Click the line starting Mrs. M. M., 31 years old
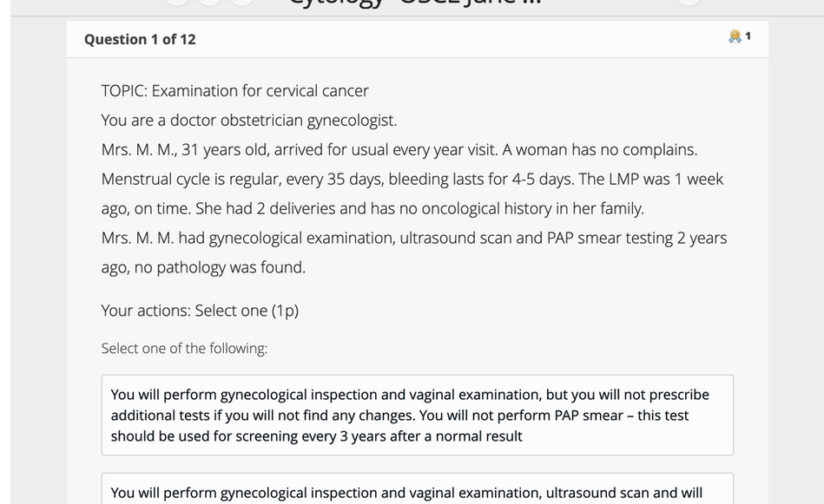This screenshot has height=504, width=824. (399, 149)
